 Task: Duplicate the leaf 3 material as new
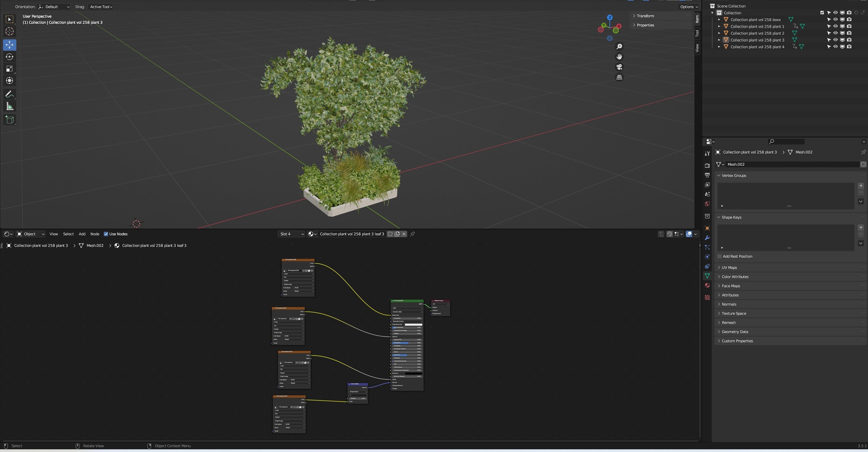[x=397, y=234]
